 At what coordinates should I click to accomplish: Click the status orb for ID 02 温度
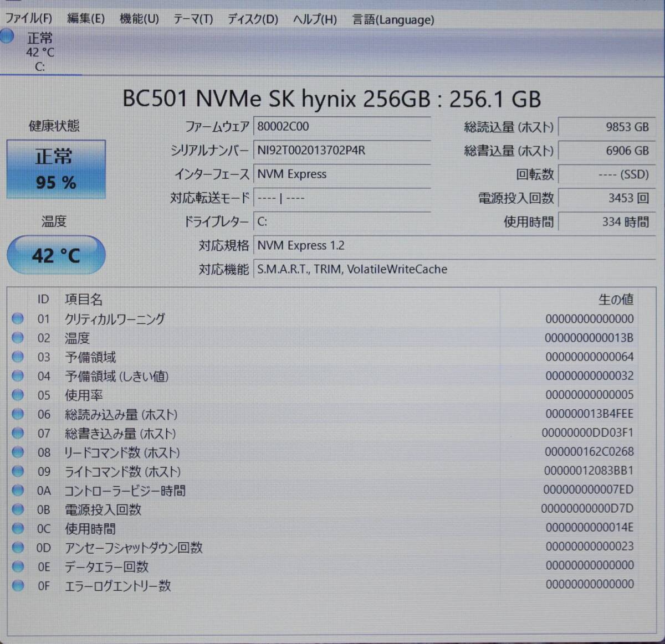click(x=18, y=337)
